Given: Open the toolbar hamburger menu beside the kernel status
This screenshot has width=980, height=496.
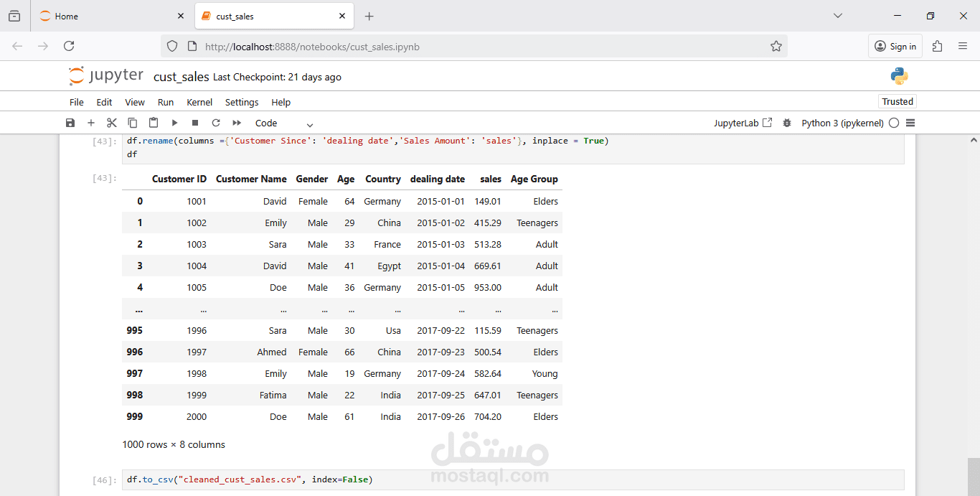Looking at the screenshot, I should point(910,123).
